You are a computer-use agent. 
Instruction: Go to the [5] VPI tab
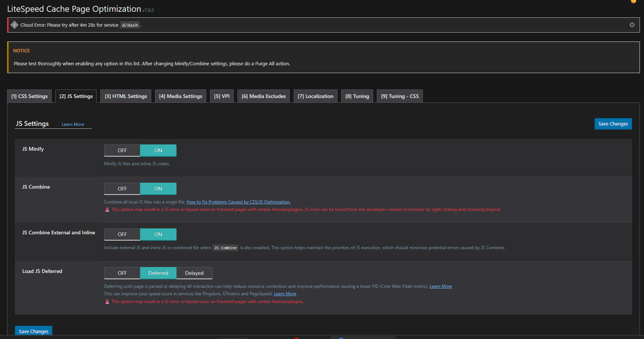click(221, 96)
